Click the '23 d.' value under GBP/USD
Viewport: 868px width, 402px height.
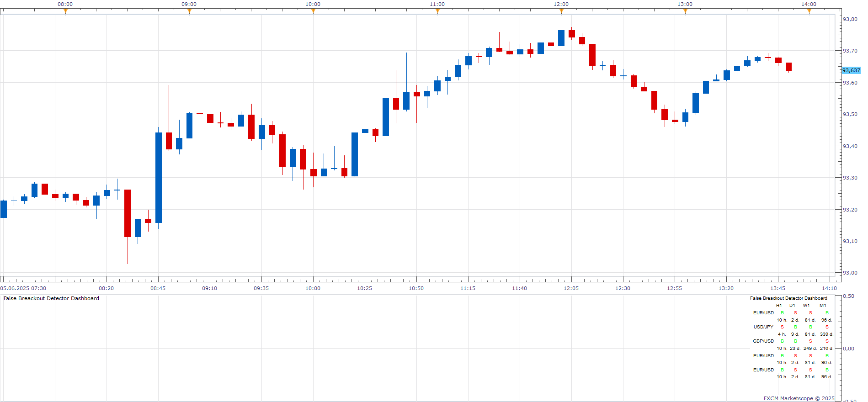tap(795, 349)
